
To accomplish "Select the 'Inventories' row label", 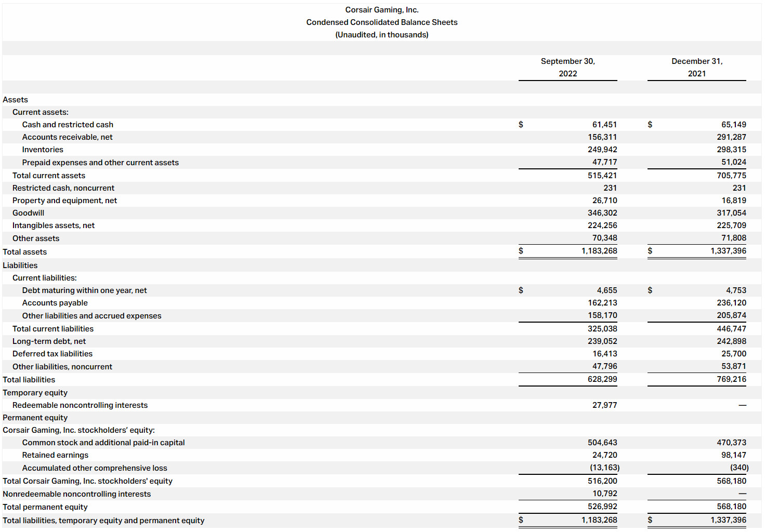I will tap(43, 150).
